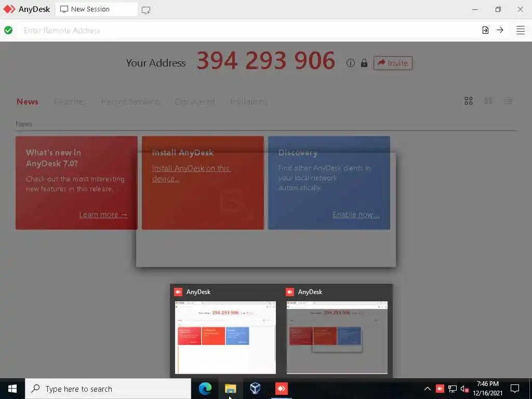532x399 pixels.
Task: Select the New Session tab
Action: 96,9
